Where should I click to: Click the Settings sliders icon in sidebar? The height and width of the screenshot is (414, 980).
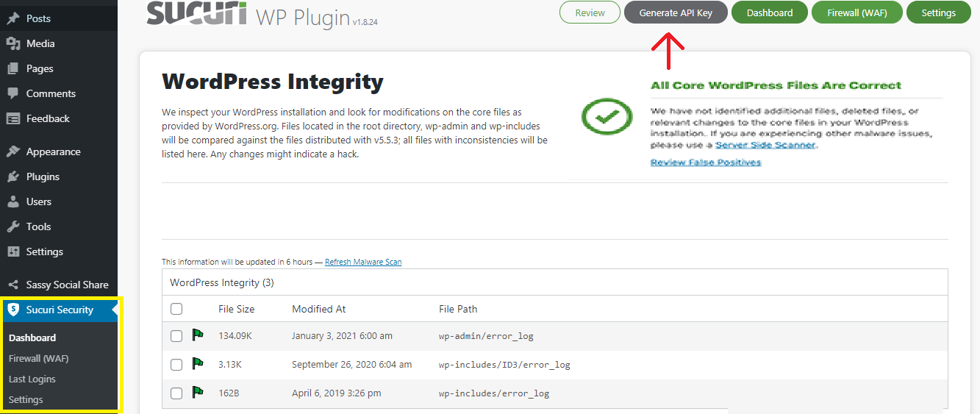coord(13,251)
